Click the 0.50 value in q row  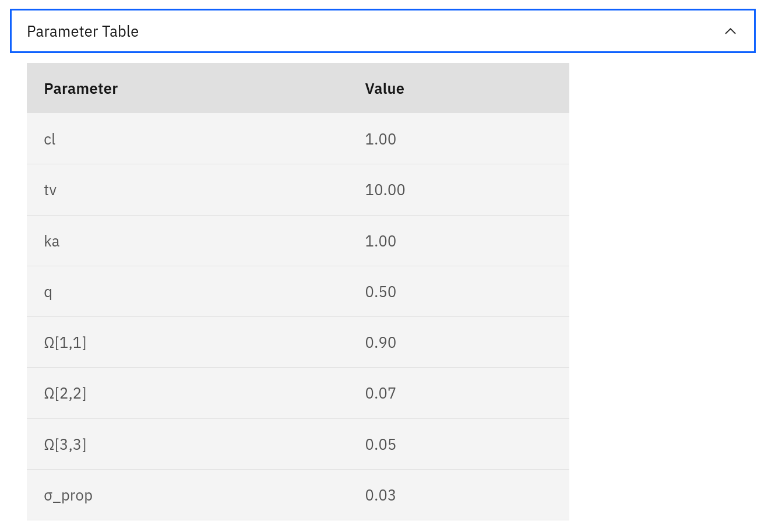click(x=381, y=292)
